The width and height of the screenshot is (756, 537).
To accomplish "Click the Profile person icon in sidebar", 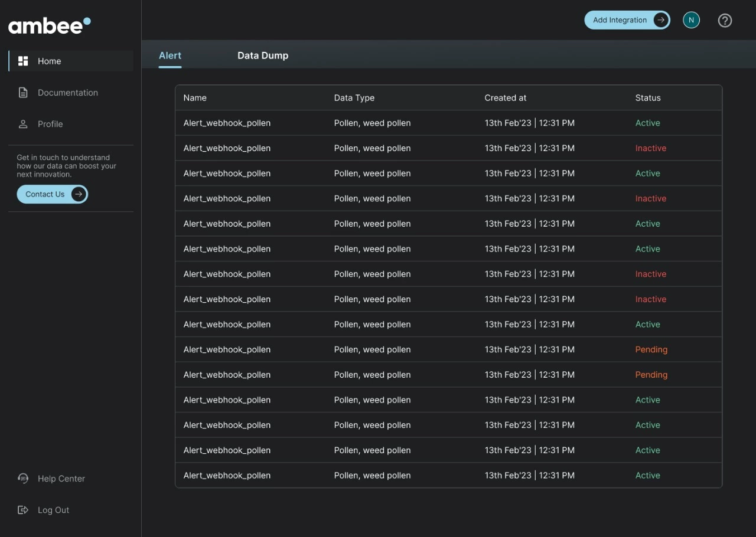I will point(23,124).
